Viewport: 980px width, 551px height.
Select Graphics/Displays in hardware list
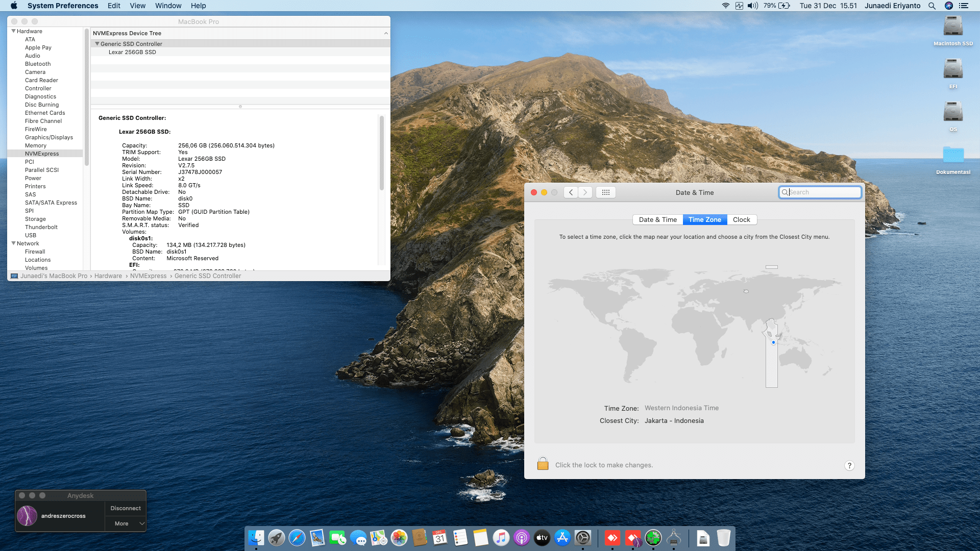[x=49, y=137]
